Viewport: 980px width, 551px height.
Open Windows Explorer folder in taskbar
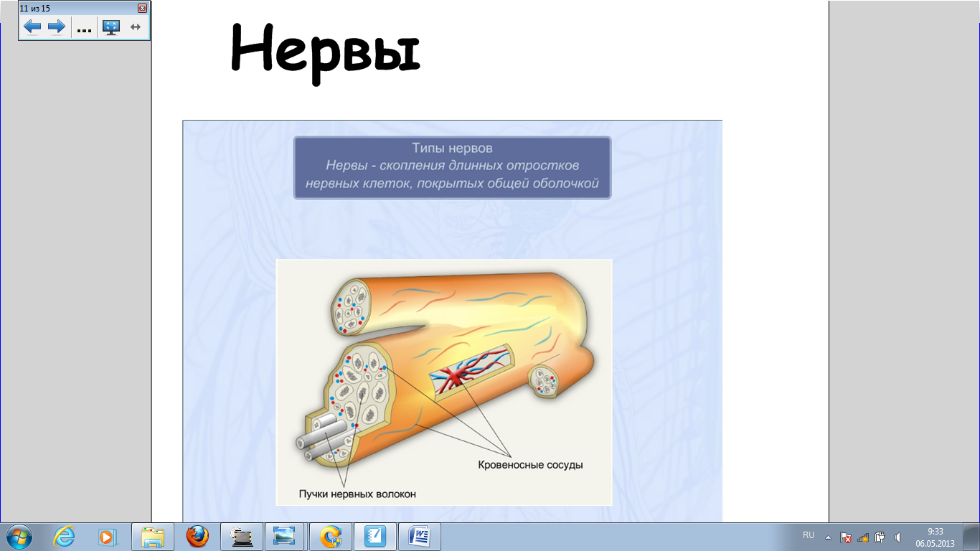pyautogui.click(x=153, y=537)
